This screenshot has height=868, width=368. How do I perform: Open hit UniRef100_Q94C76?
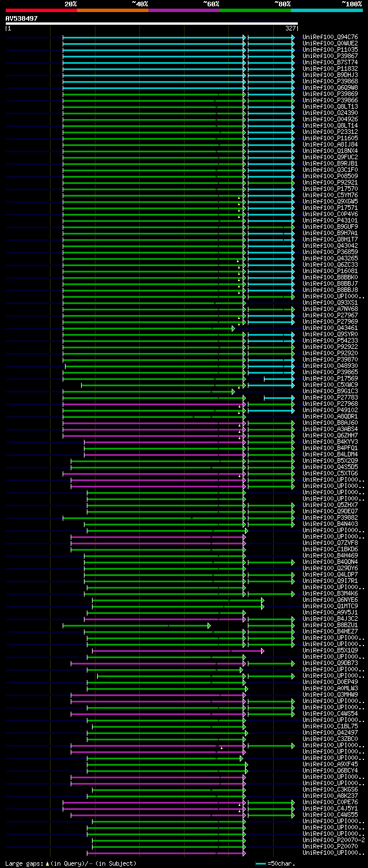coord(330,37)
